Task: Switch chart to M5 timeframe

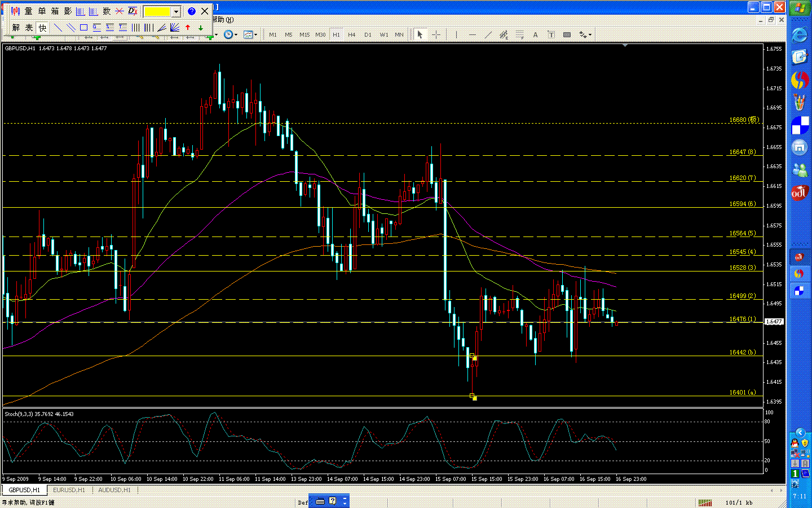Action: (289, 34)
